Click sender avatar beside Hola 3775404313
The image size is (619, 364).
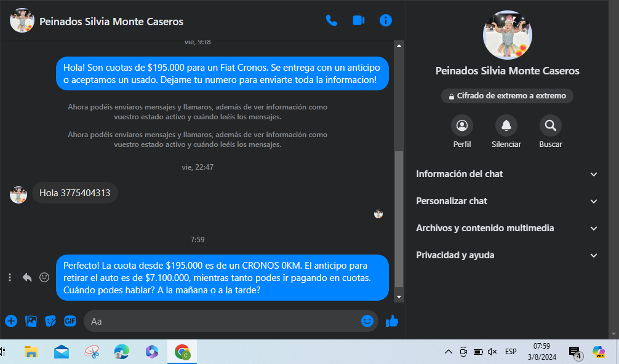coord(18,195)
